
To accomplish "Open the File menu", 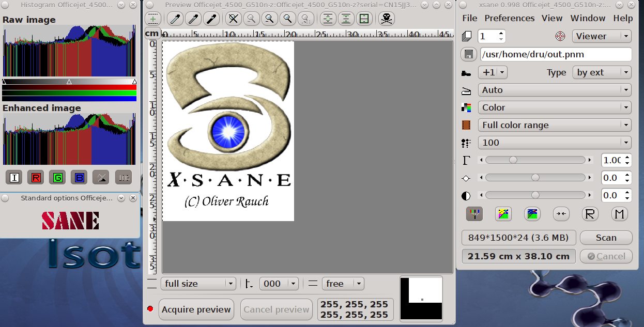I will coord(470,18).
